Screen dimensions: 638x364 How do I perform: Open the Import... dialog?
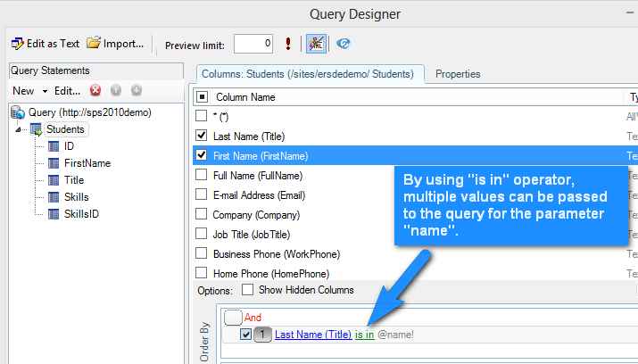[115, 43]
